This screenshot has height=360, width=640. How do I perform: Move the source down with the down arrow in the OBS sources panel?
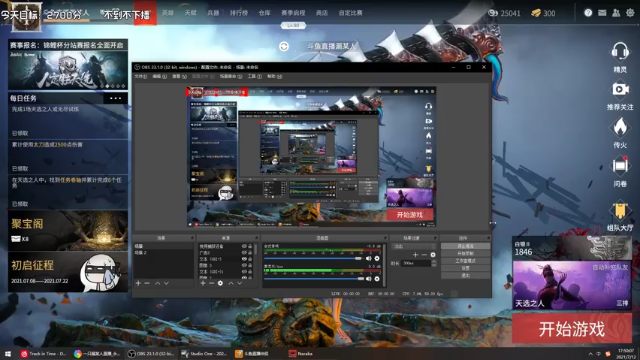tap(240, 283)
